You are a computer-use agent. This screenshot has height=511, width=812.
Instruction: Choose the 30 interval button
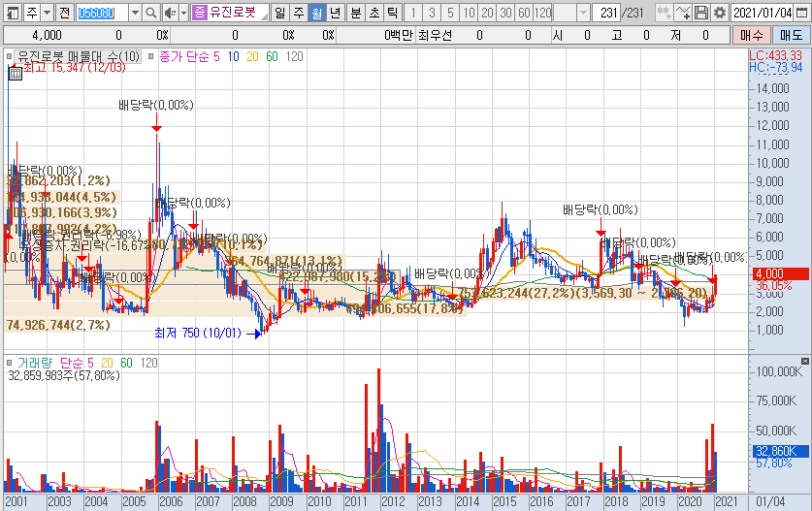pyautogui.click(x=506, y=13)
